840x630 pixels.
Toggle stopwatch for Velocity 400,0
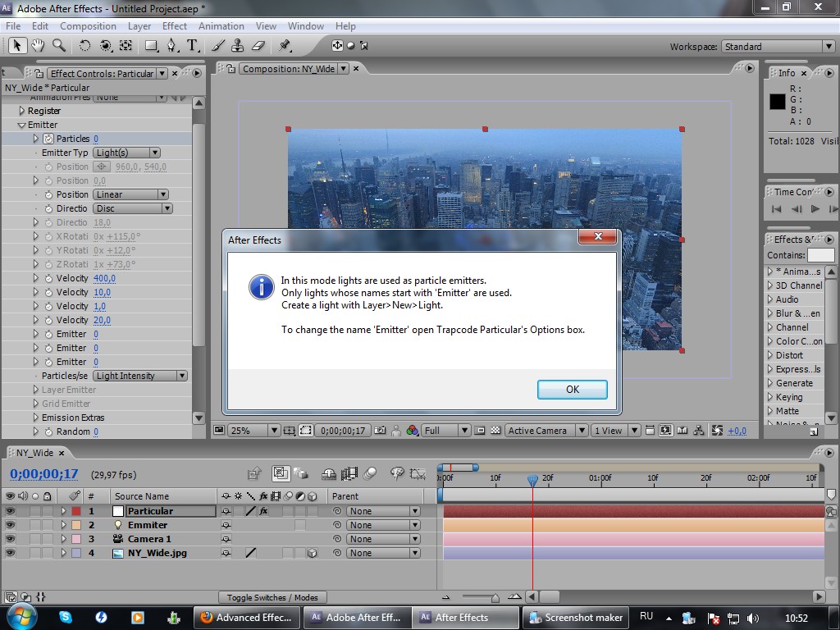[x=48, y=278]
